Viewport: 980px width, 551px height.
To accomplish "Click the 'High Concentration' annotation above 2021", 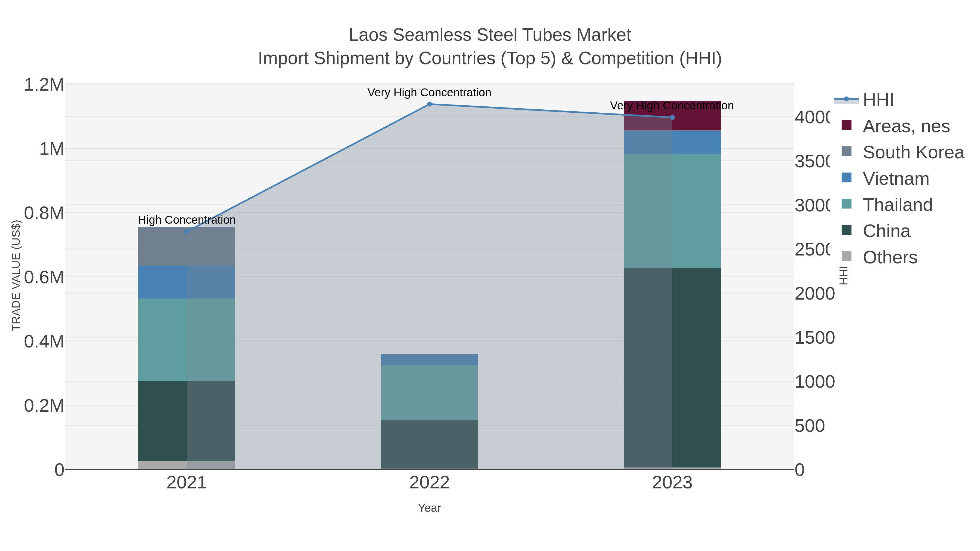I will pyautogui.click(x=187, y=220).
